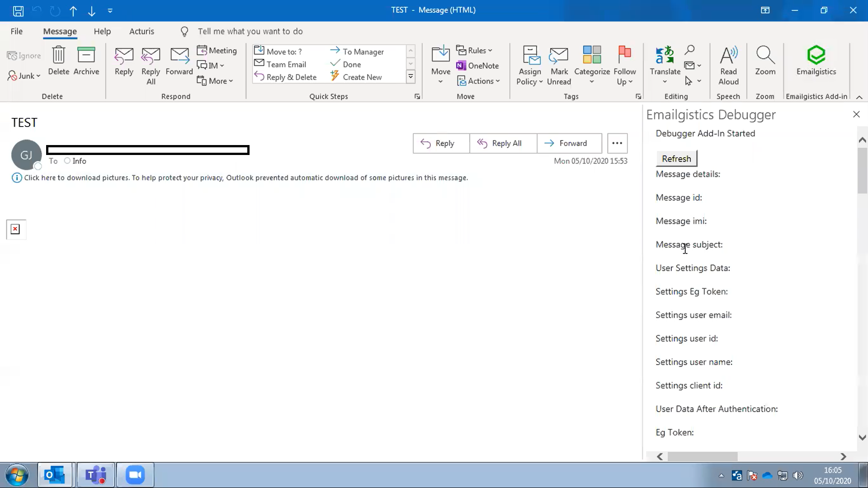Click Forward in the ribbon
The image size is (868, 488).
tap(179, 61)
